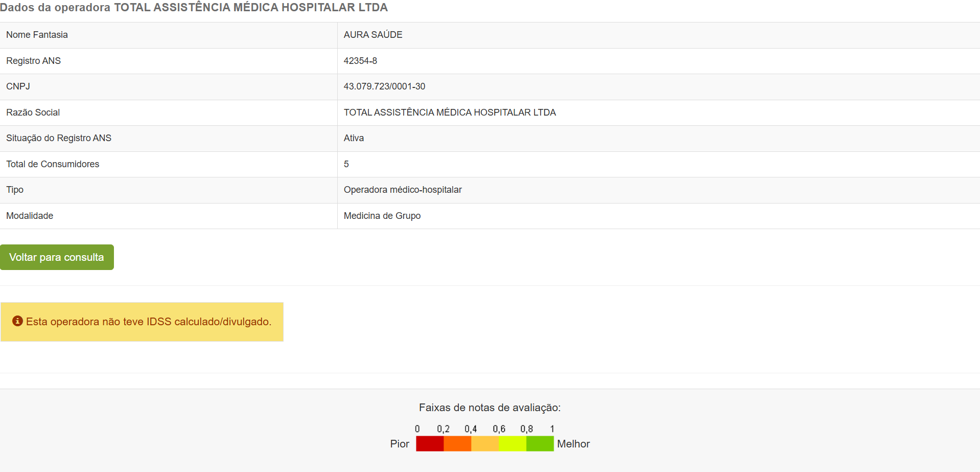The image size is (980, 472).
Task: Click the Medicina de Grupo value
Action: 382,216
